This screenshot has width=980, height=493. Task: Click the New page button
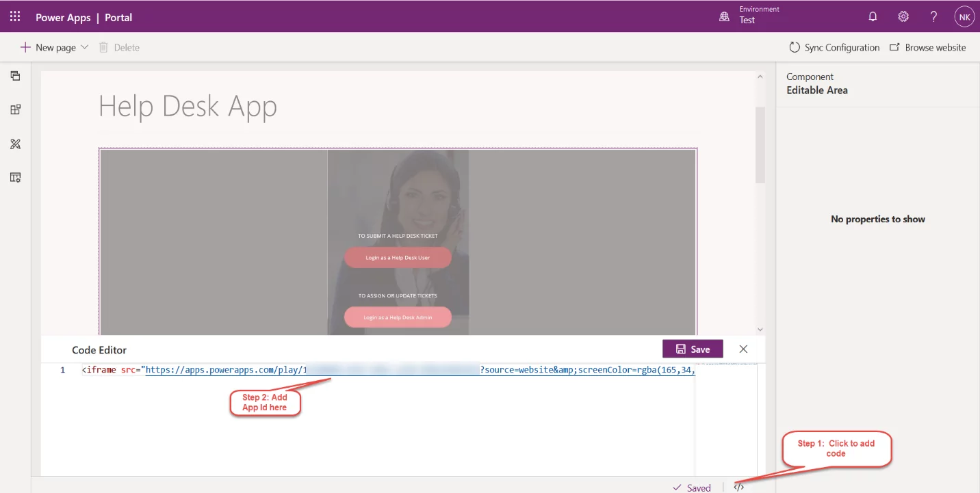click(x=48, y=47)
